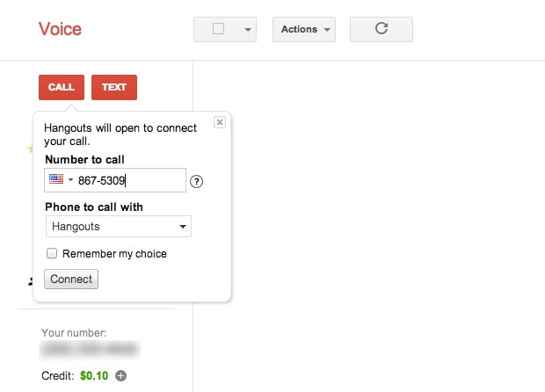Close the call popup with the X
Screen dimensions: 545x392
220,122
